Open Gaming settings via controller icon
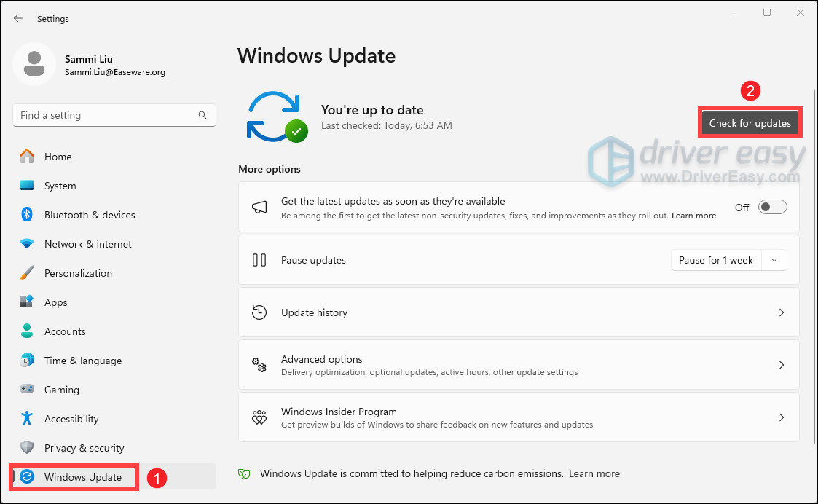This screenshot has width=818, height=504. pyautogui.click(x=27, y=390)
